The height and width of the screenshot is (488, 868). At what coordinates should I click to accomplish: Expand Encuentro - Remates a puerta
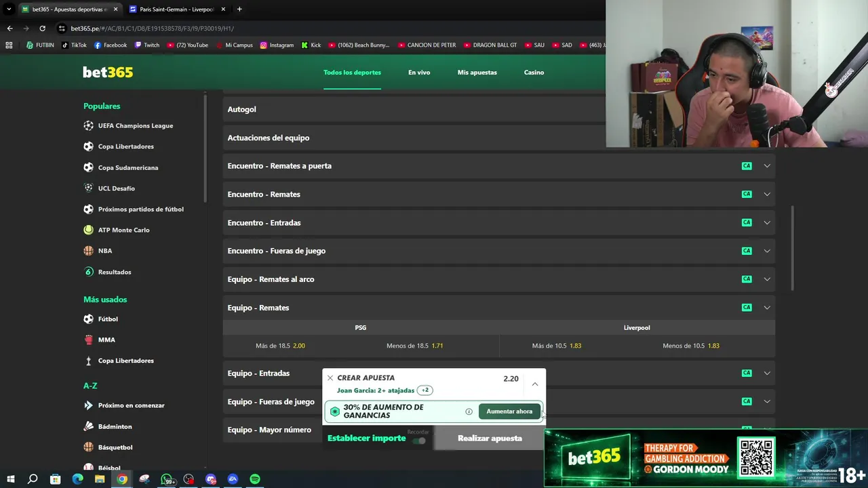click(498, 166)
